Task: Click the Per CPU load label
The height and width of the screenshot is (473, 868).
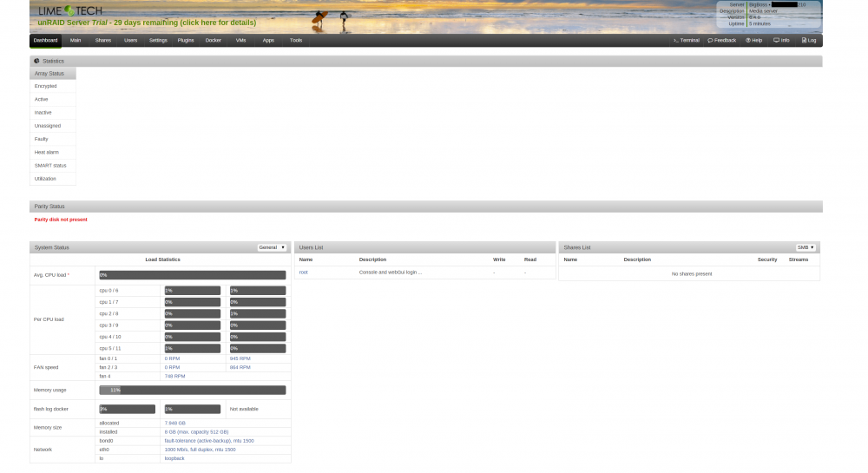Action: tap(49, 319)
